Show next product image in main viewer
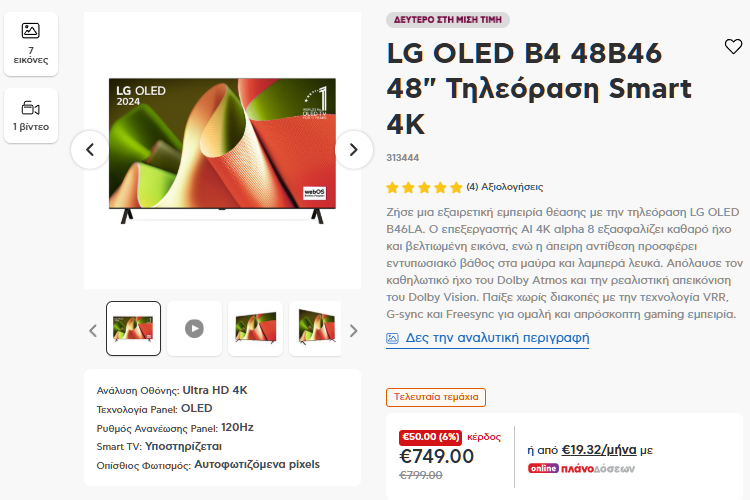750x500 pixels. (x=353, y=150)
